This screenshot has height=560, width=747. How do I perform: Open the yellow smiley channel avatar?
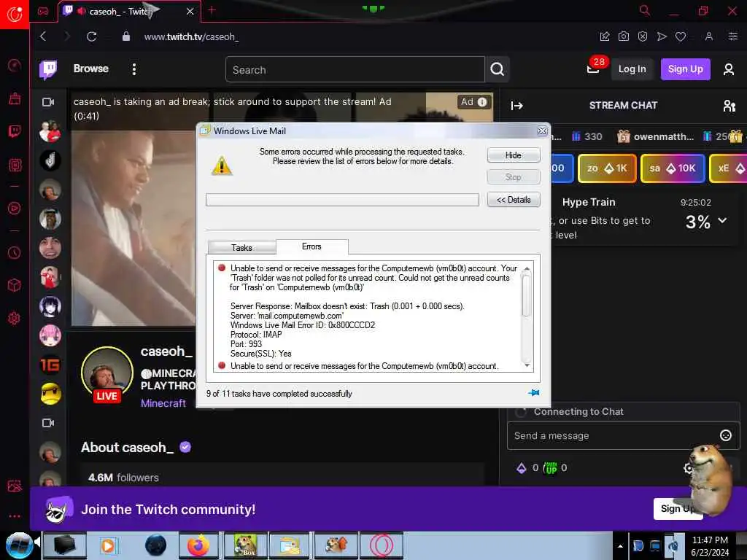[x=50, y=394]
